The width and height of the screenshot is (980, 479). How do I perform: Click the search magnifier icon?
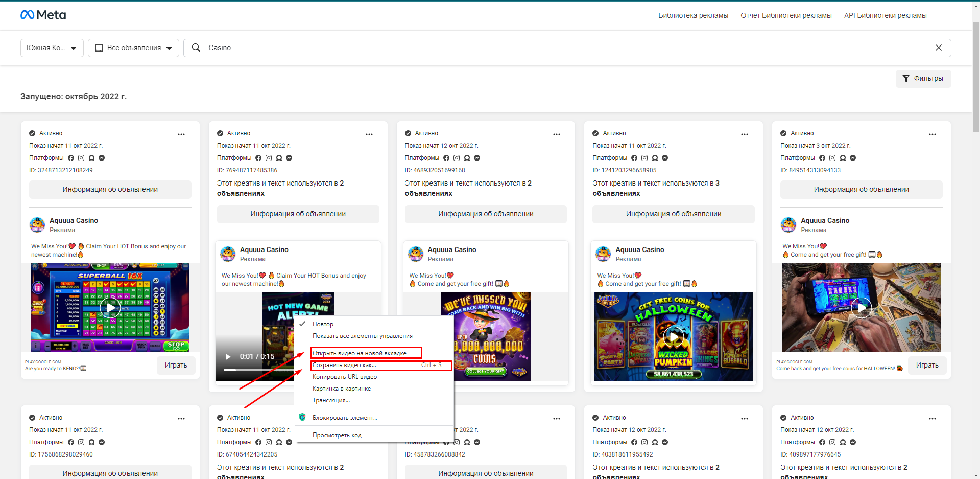196,48
